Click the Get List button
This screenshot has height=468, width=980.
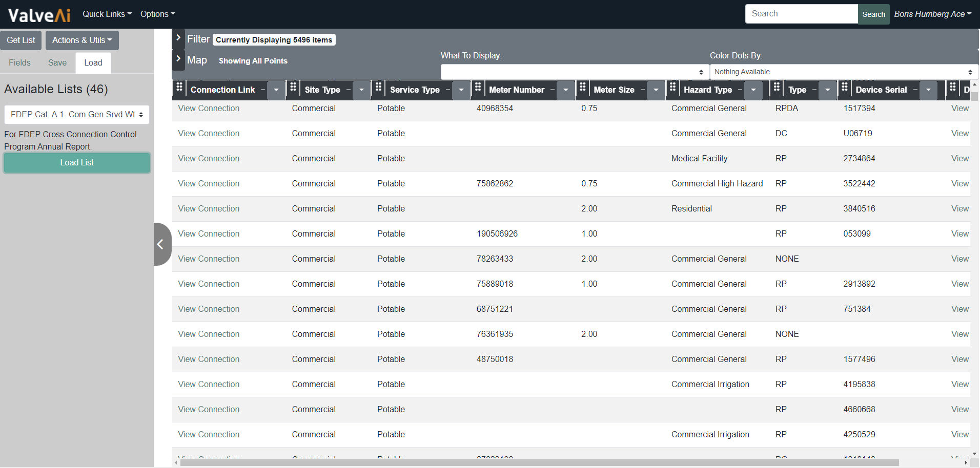click(x=21, y=40)
